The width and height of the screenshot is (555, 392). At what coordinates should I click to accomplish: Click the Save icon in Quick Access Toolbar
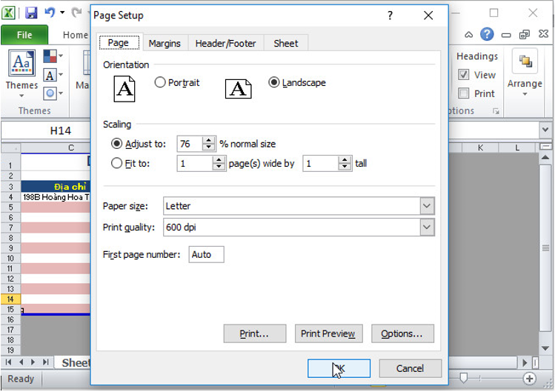point(31,13)
